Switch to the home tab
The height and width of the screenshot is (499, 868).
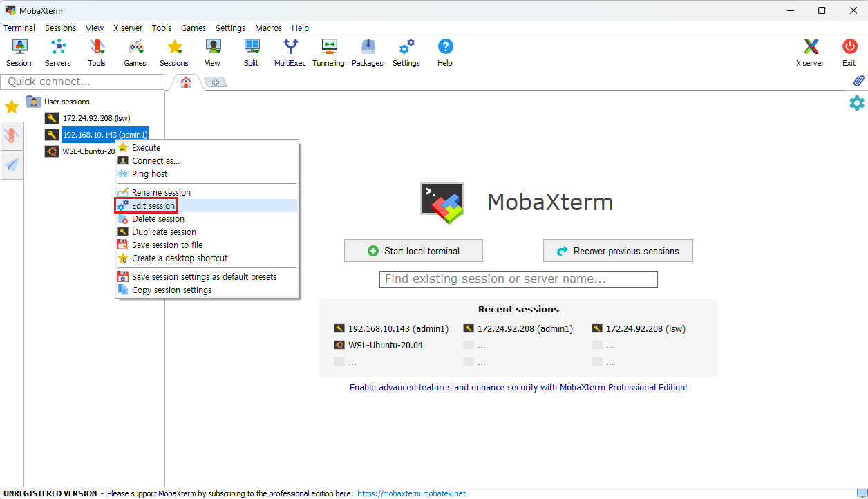(185, 82)
